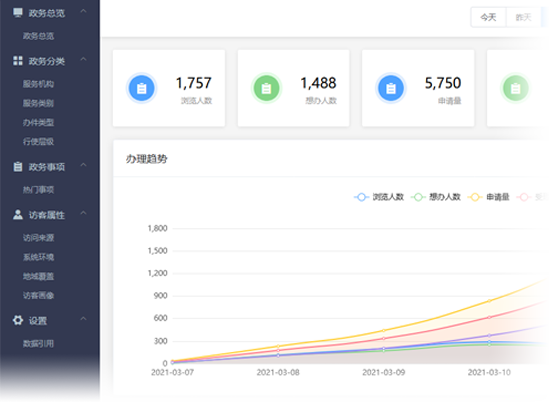Click the 900 y-axis label
The image size is (550, 402).
tap(160, 296)
